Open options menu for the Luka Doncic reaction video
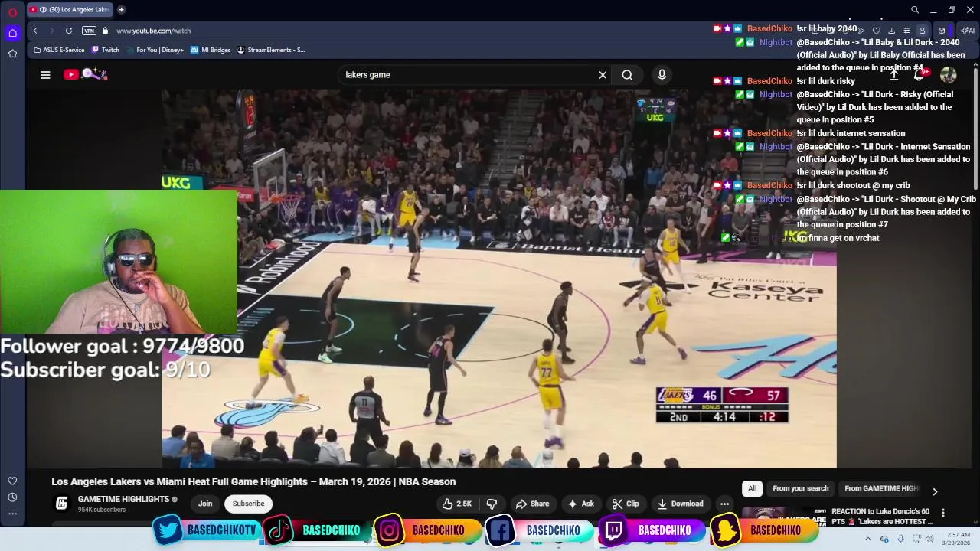 [x=943, y=513]
